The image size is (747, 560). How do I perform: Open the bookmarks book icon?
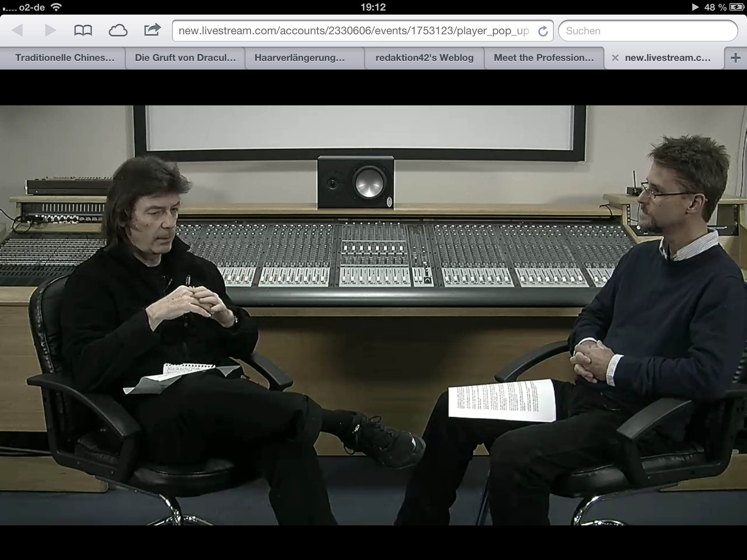(83, 30)
